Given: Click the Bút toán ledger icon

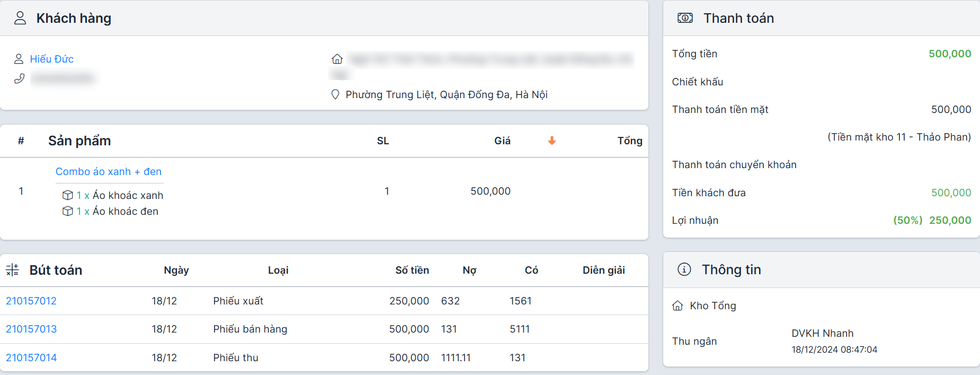Looking at the screenshot, I should pyautogui.click(x=12, y=270).
